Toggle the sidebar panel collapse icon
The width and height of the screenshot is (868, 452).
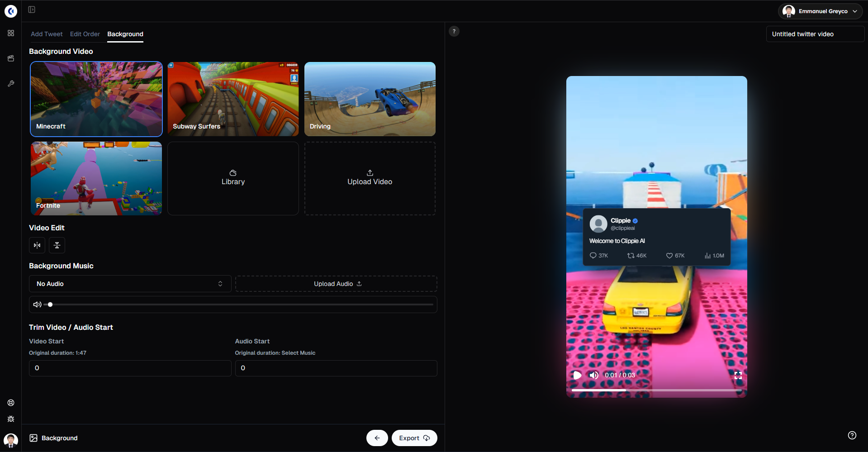pyautogui.click(x=32, y=10)
